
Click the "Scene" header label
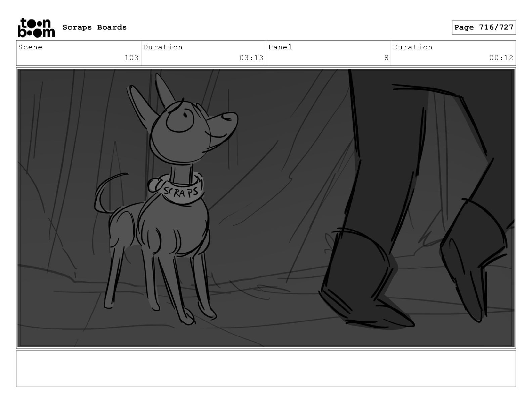31,47
